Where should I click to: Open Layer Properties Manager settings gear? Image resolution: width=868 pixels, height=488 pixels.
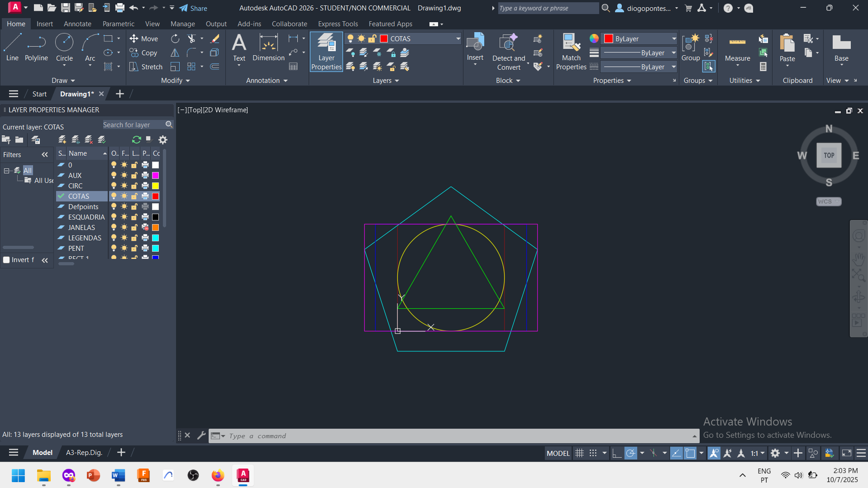(x=163, y=140)
